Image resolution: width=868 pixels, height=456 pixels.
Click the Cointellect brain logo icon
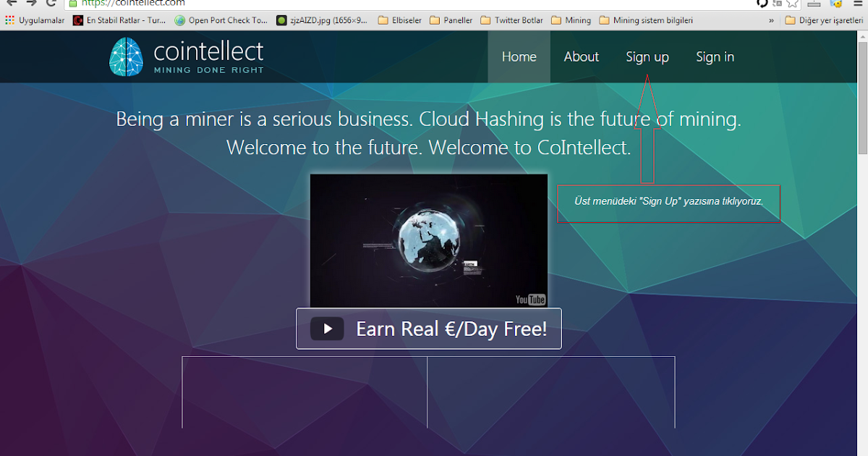(x=127, y=57)
